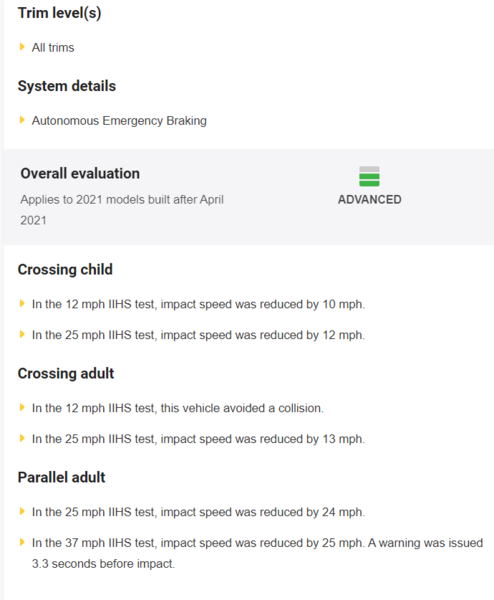Click the green ADVANCED rating bars icon
This screenshot has height=600, width=494.
[x=369, y=176]
